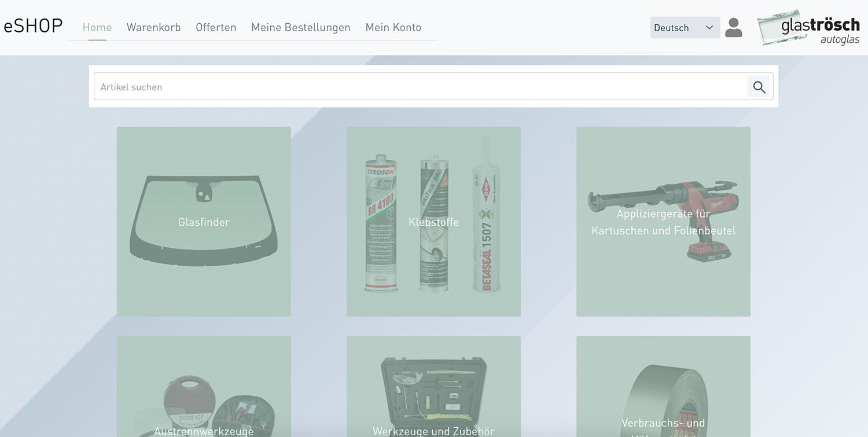Open the user account profile icon
868x437 pixels.
click(x=733, y=27)
